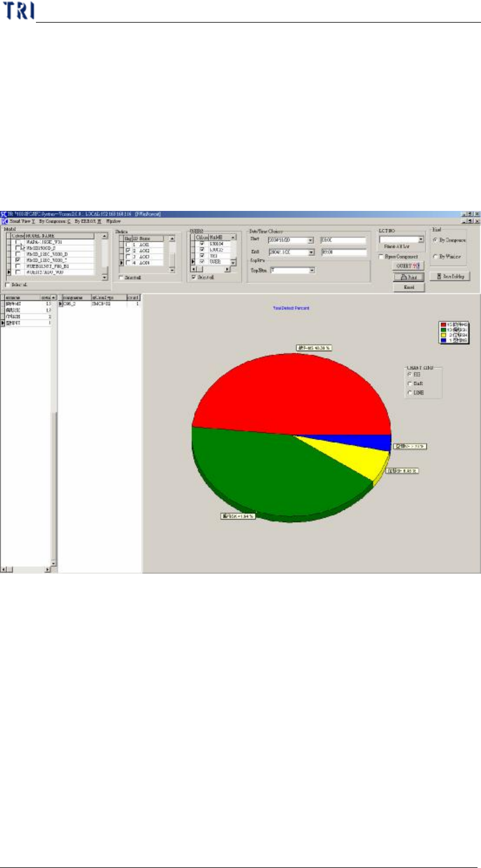The height and width of the screenshot is (868, 481).
Task: Uncheck the AOI2 station checkbox
Action: click(x=128, y=250)
